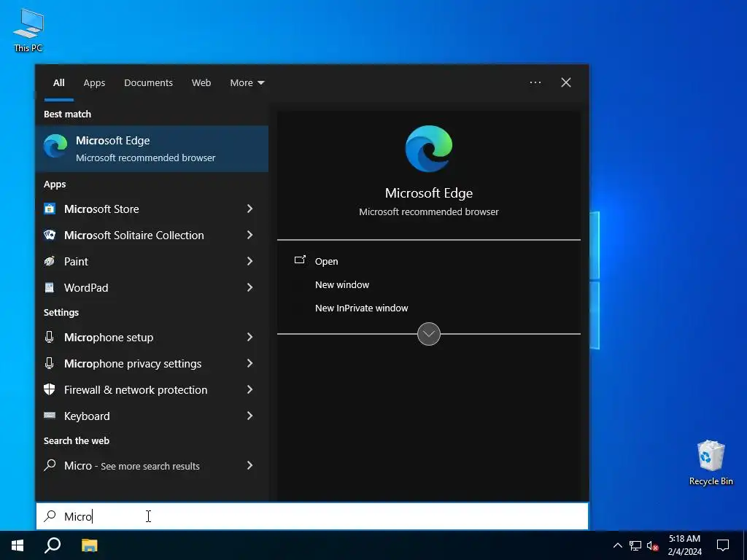Click Micro - See more search results
The height and width of the screenshot is (560, 747).
coord(132,466)
